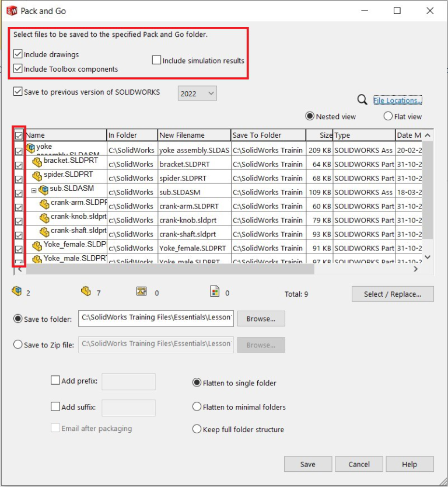
Task: Click the Cancel button
Action: click(359, 464)
